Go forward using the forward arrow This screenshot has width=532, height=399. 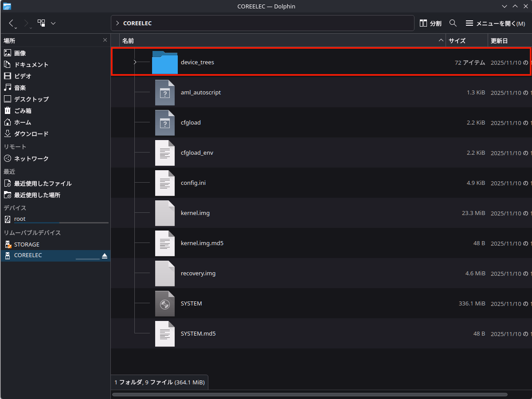click(x=26, y=23)
